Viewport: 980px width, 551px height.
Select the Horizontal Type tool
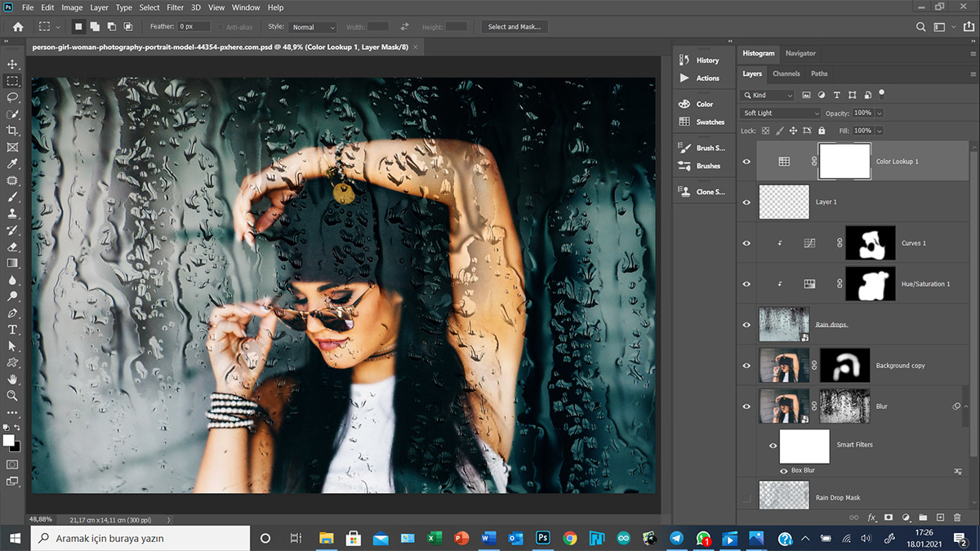(12, 329)
